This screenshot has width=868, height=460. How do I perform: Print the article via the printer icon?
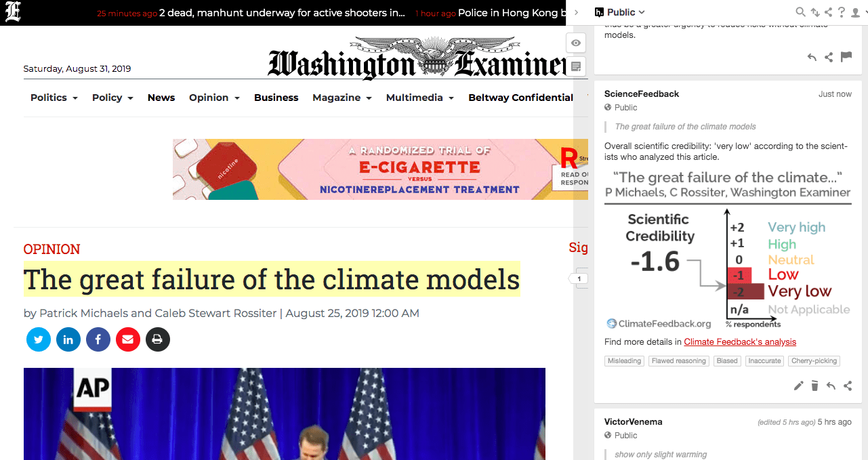coord(158,339)
